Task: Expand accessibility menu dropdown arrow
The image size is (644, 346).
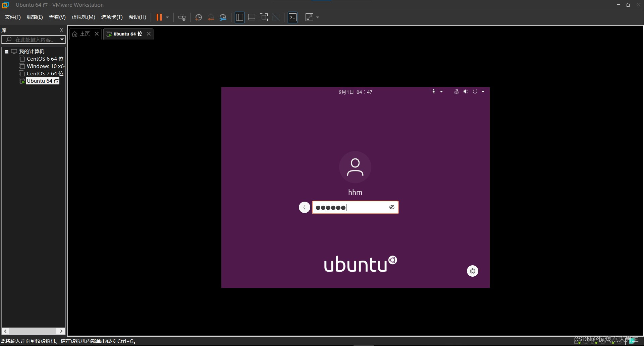Action: coord(441,92)
